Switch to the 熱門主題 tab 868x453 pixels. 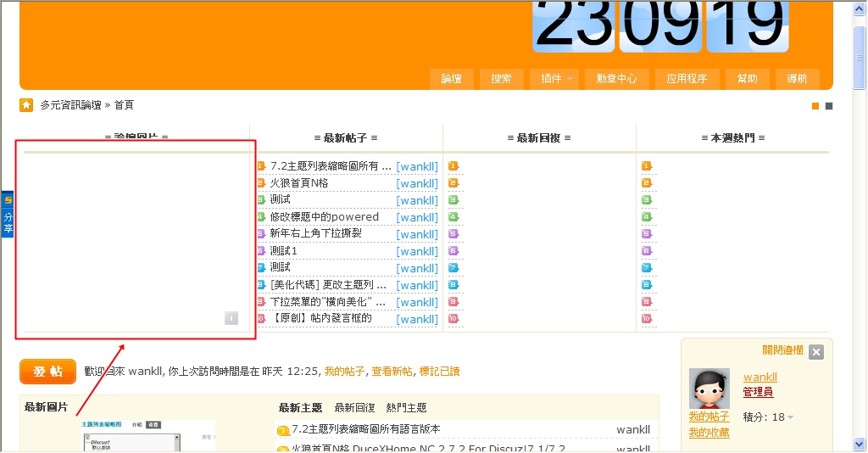(406, 408)
